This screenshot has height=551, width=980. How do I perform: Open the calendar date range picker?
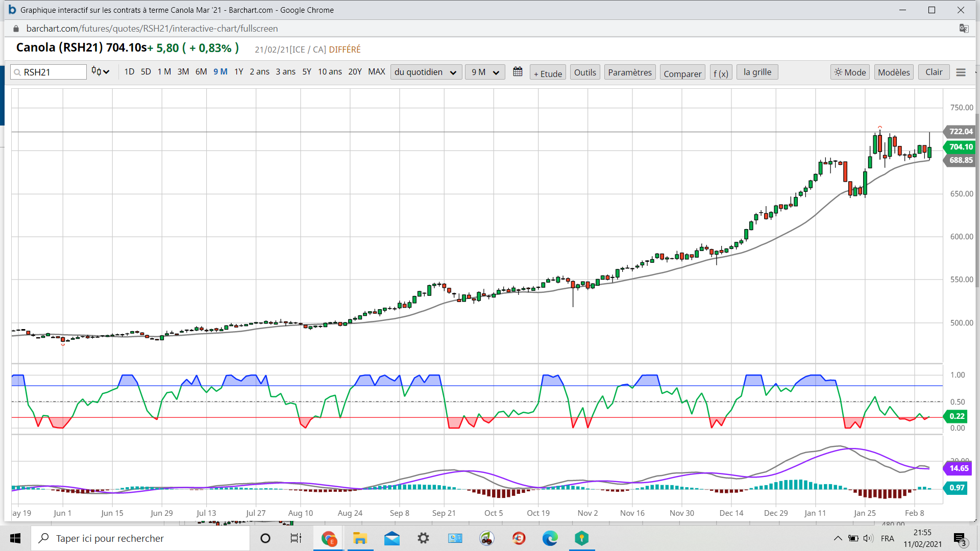click(518, 72)
